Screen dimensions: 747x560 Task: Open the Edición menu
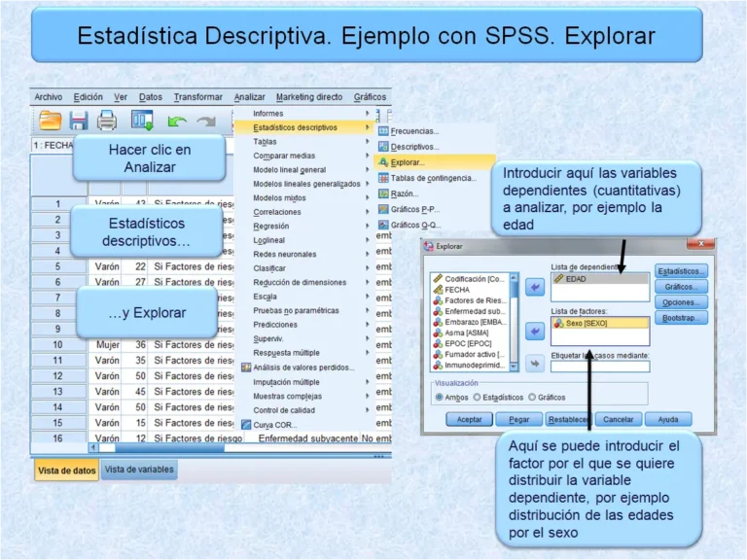tap(89, 96)
